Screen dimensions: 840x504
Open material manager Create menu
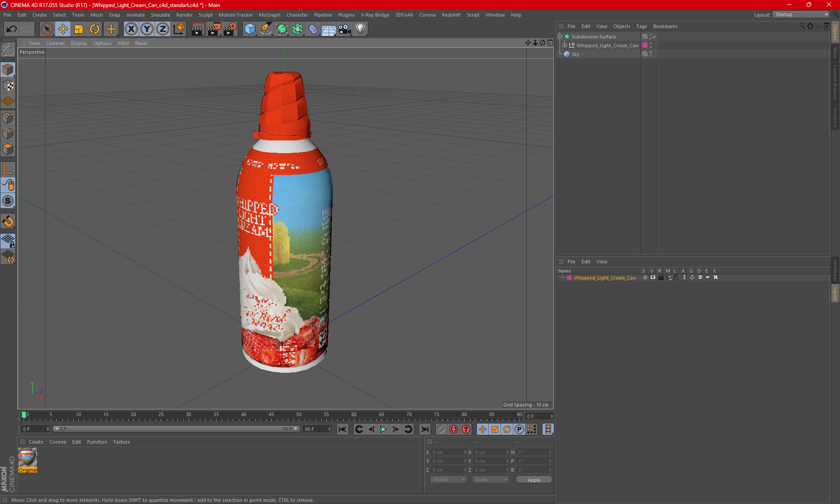click(x=36, y=442)
